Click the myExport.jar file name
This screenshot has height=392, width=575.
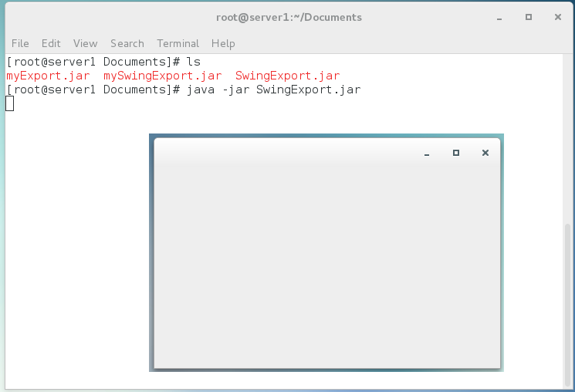coord(48,76)
